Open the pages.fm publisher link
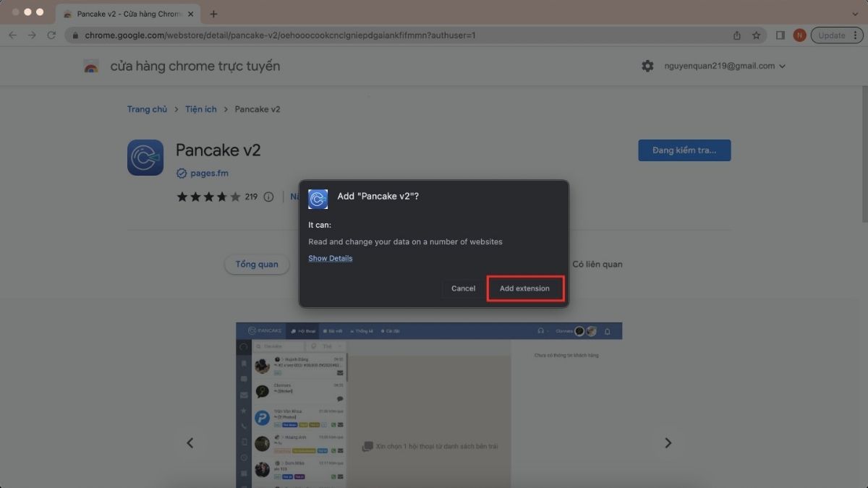 click(x=210, y=174)
